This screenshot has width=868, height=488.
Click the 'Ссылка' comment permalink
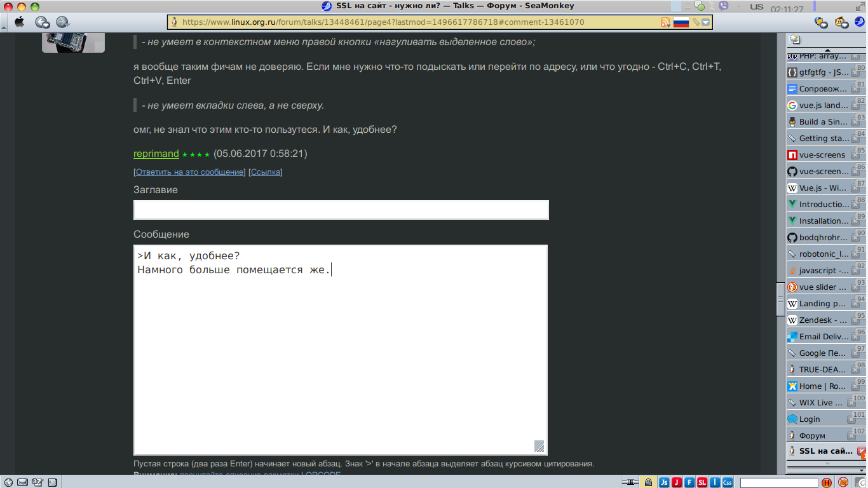(266, 172)
